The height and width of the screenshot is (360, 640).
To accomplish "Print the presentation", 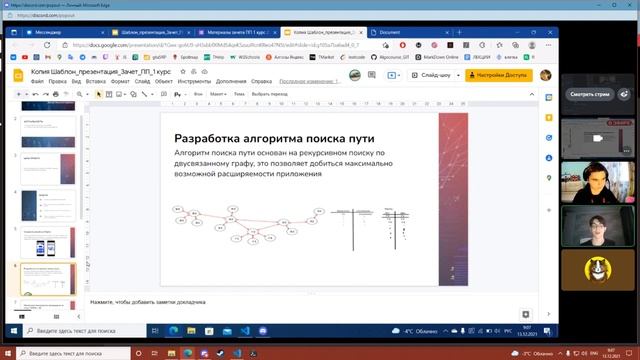I will point(56,94).
